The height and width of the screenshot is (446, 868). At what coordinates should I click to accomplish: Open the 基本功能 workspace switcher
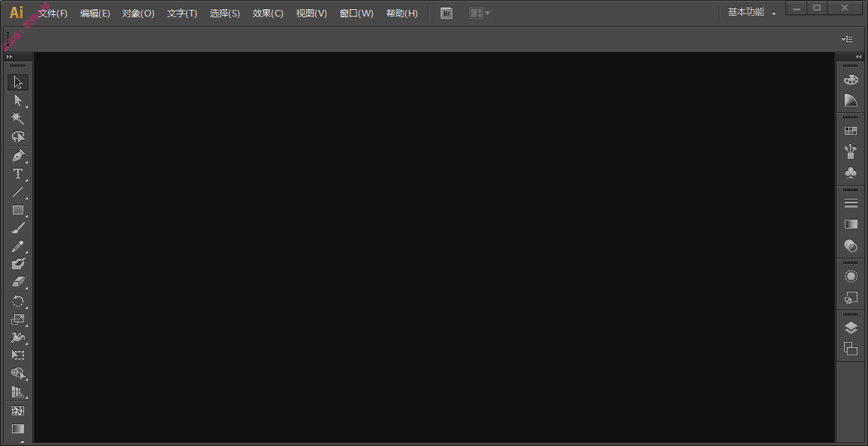[x=752, y=13]
